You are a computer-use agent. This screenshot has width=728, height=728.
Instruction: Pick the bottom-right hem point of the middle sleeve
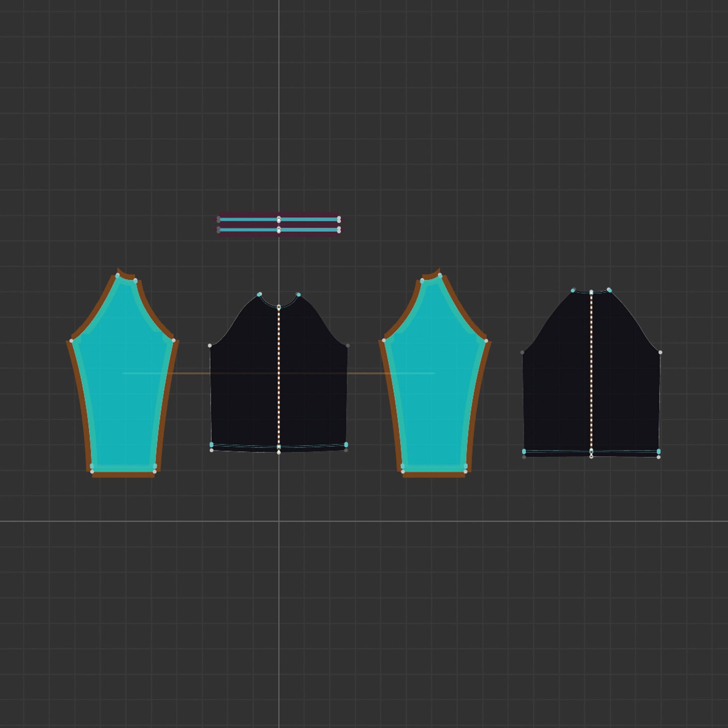[x=466, y=472]
